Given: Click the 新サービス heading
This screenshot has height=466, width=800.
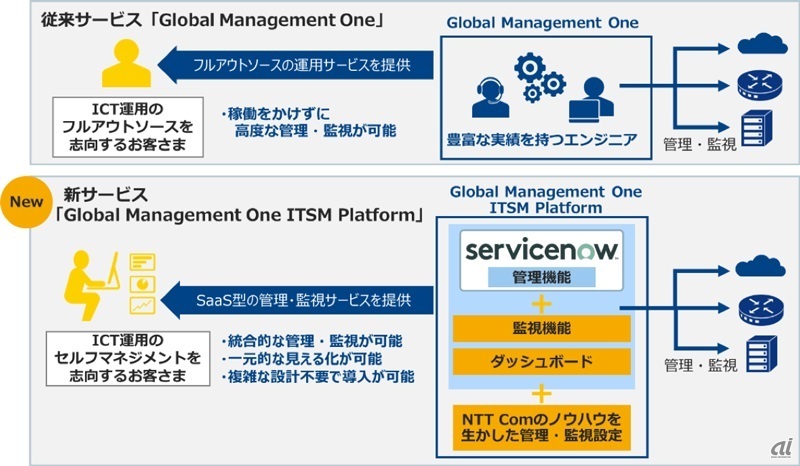Looking at the screenshot, I should pos(105,194).
